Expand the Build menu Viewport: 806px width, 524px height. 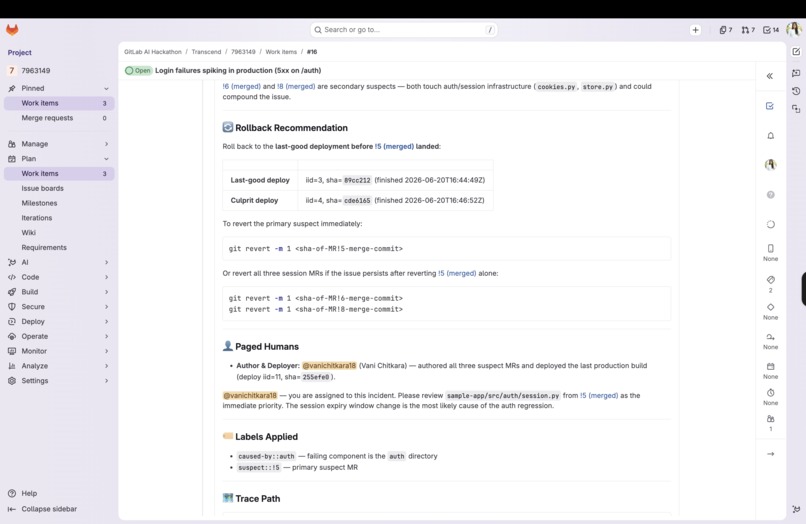(59, 292)
